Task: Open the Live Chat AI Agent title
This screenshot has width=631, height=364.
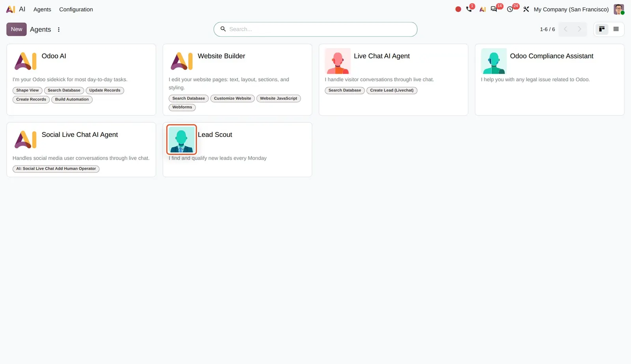Action: [382, 56]
